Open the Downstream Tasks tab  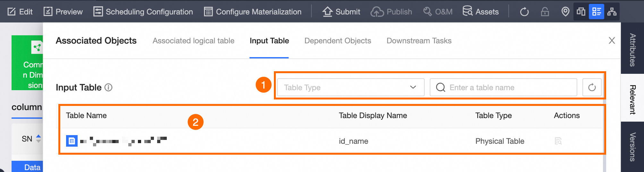click(x=419, y=41)
